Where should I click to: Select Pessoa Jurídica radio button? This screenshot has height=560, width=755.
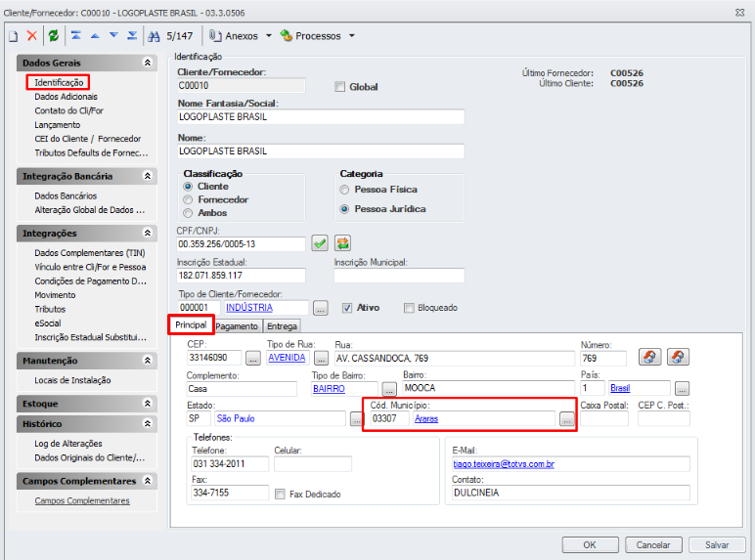tap(344, 209)
